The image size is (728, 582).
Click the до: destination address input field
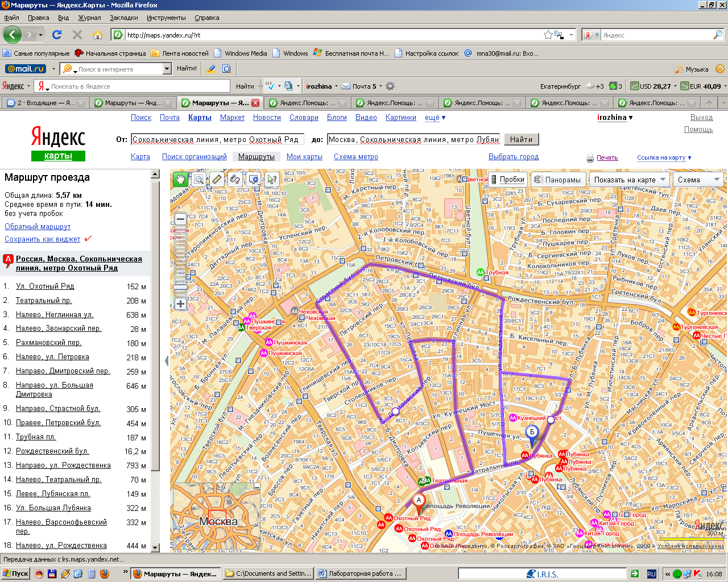(x=413, y=139)
